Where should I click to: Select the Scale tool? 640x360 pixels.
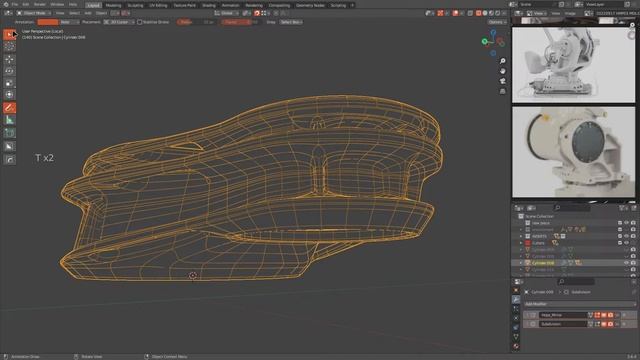coord(9,83)
